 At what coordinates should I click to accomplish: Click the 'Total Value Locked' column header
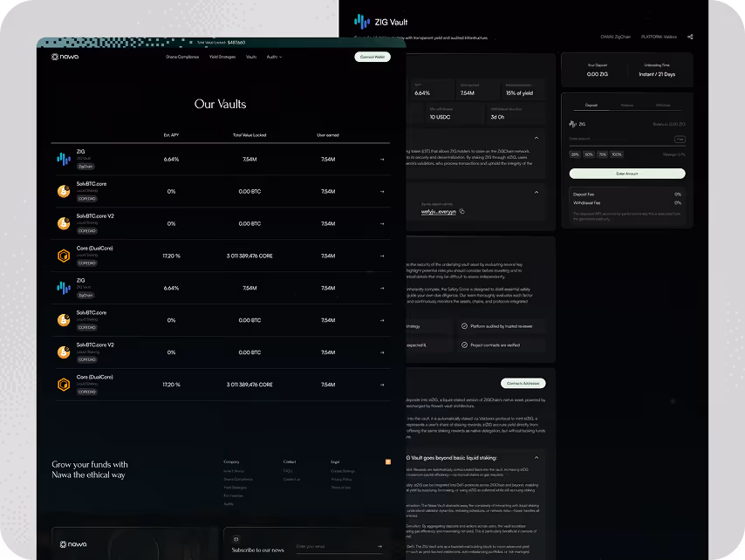point(249,135)
